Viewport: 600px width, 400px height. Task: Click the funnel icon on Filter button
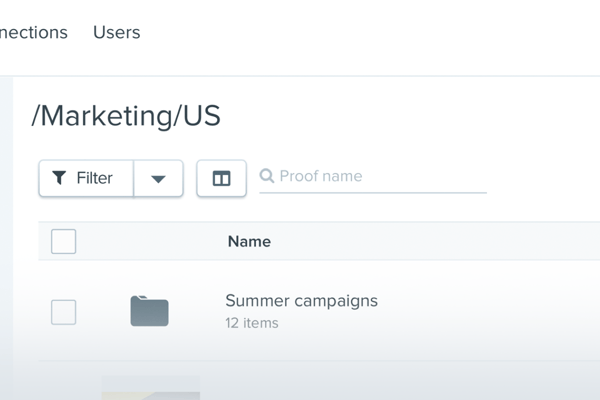pos(59,178)
